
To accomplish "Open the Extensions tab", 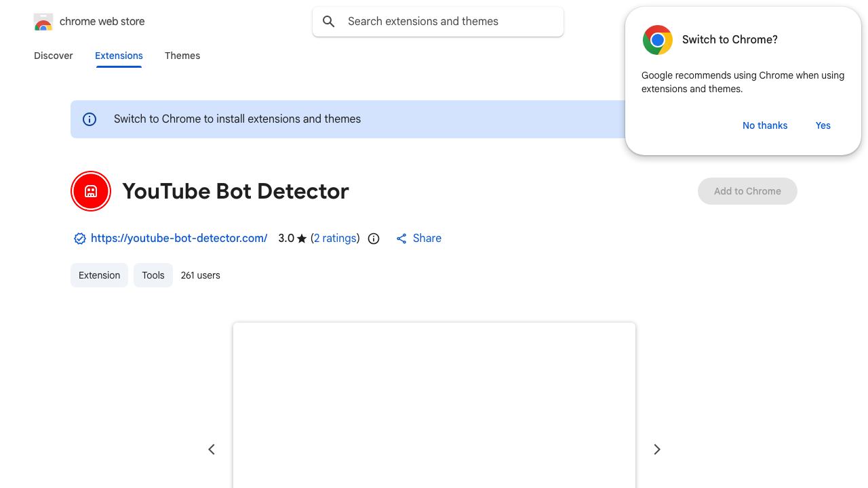I will (x=119, y=56).
